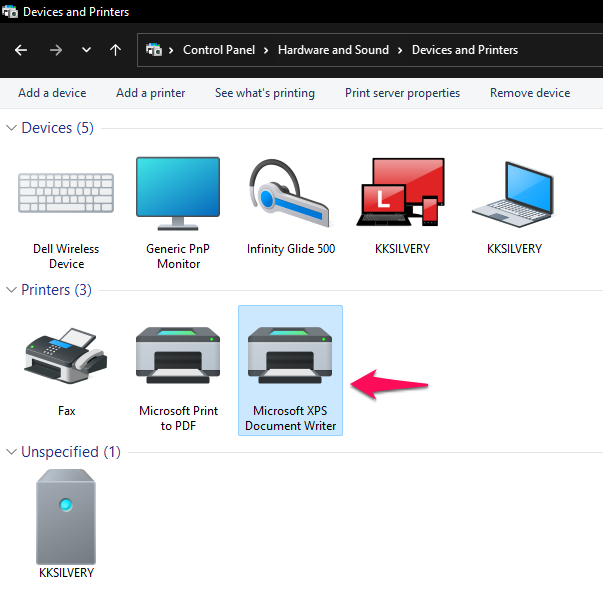Click the 'Dell Wireless Device' label
The width and height of the screenshot is (603, 610).
click(66, 256)
